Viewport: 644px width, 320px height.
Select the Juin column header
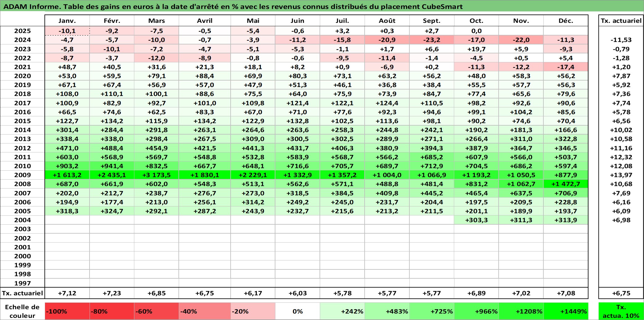coord(298,21)
